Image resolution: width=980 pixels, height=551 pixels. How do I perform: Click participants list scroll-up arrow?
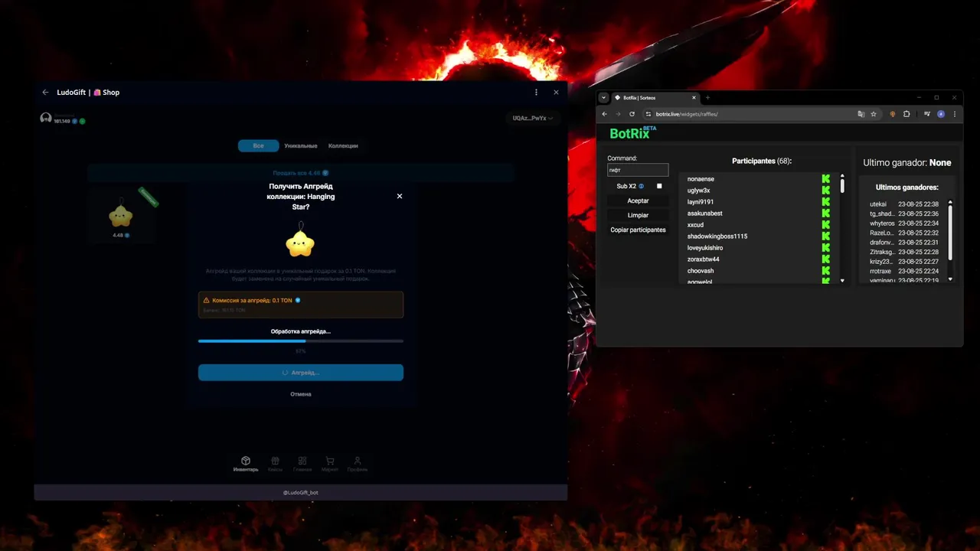[842, 176]
